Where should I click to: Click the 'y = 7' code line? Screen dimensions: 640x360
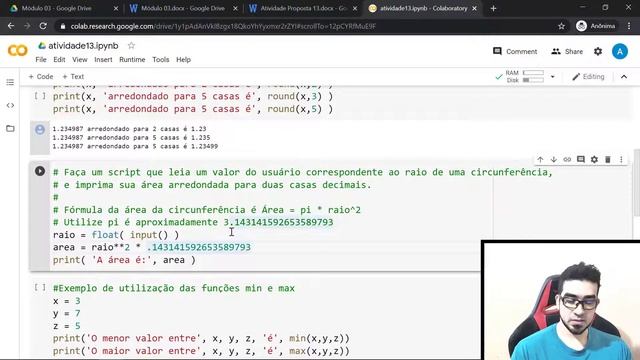click(67, 313)
